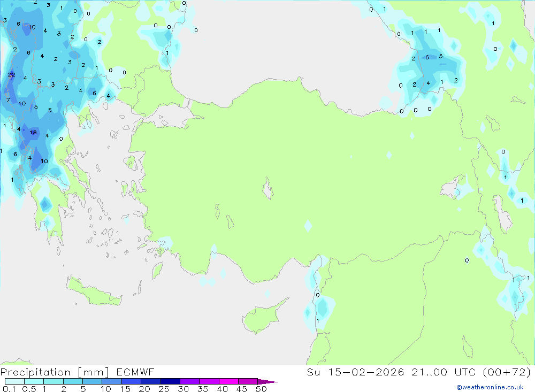Pick the 10–15 mm legend color swatch

click(112, 381)
